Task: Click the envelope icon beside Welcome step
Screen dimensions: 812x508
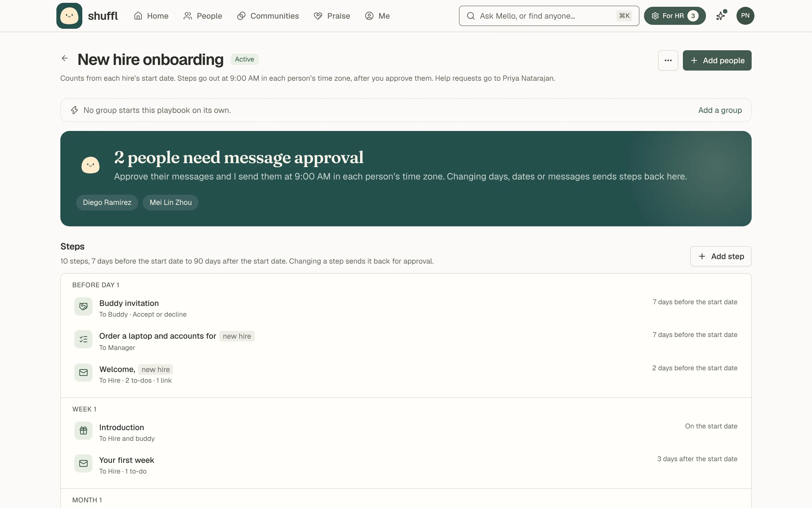Action: 83,373
